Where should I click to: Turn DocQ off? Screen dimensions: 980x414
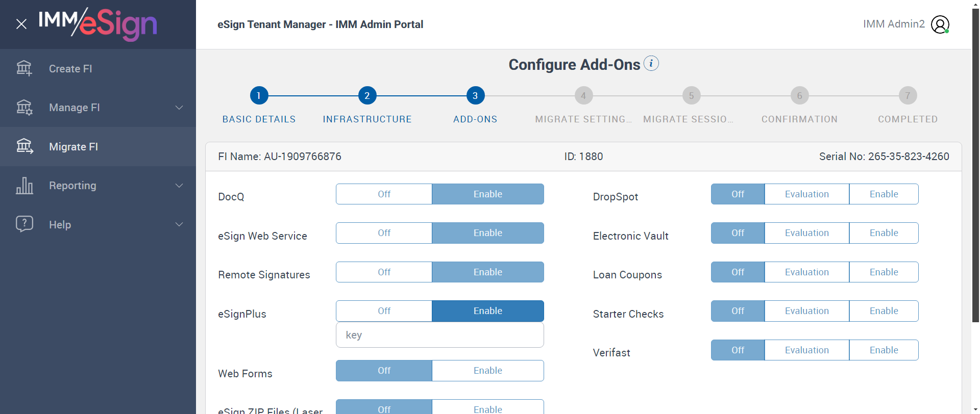tap(384, 194)
